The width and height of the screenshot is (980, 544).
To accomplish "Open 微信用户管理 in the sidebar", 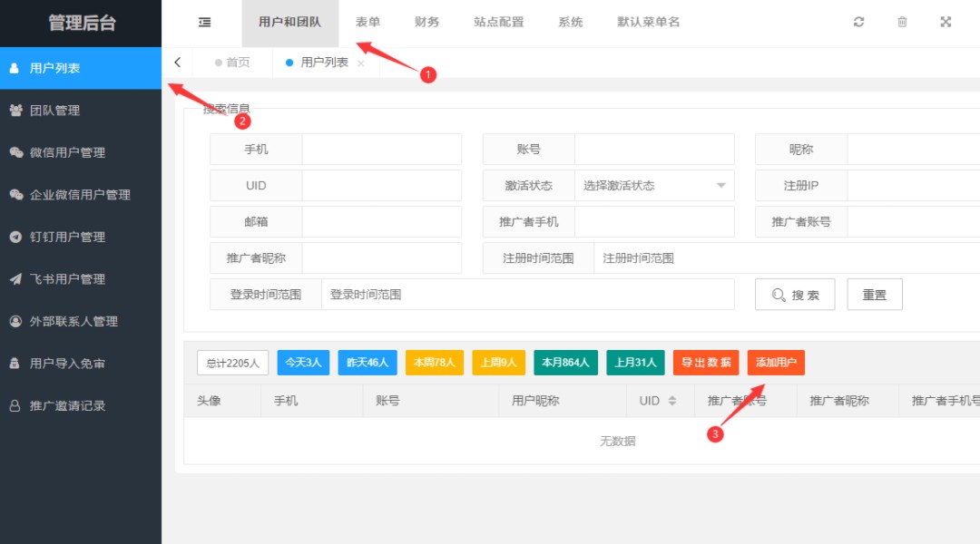I will [67, 152].
